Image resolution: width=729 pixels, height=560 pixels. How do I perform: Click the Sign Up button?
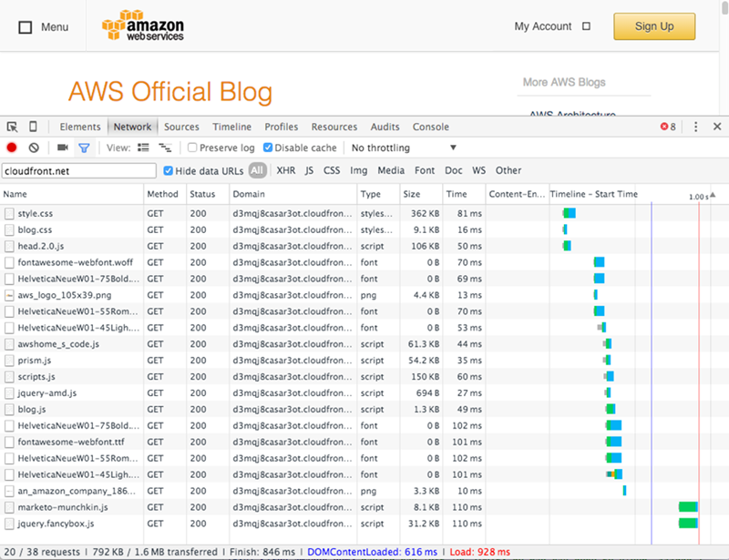coord(653,26)
